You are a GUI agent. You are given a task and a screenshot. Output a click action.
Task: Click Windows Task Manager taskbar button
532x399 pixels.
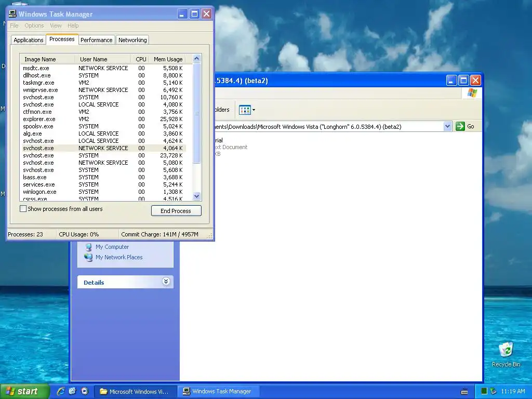[219, 392]
